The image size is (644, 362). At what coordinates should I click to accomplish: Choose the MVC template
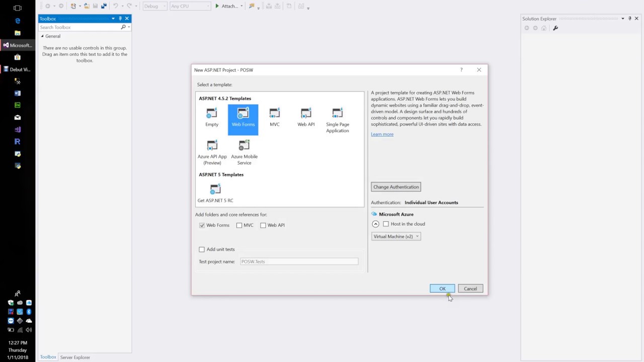coord(275,118)
